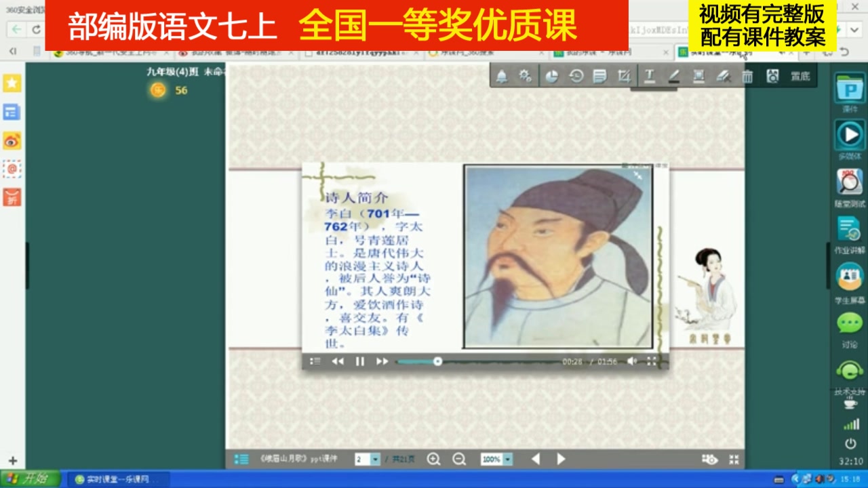Mute the video volume
The height and width of the screenshot is (488, 868).
click(631, 362)
